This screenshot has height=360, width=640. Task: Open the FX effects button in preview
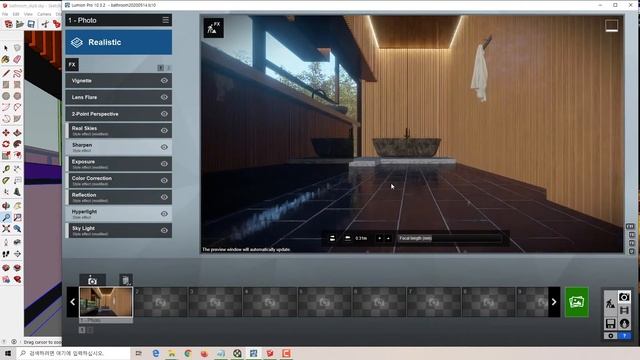[x=213, y=28]
